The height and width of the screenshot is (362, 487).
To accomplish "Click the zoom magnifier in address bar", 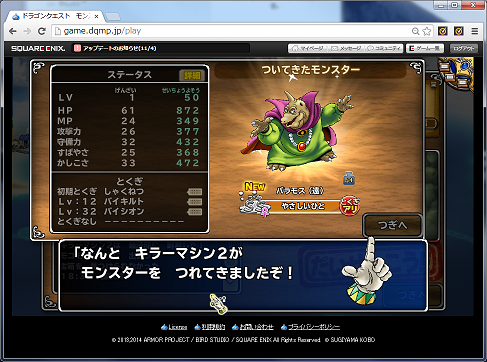I will (x=415, y=31).
